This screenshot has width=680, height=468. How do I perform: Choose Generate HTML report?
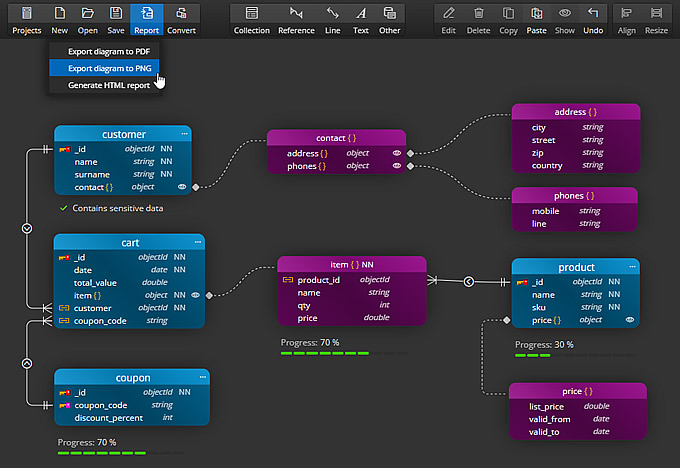click(x=104, y=85)
